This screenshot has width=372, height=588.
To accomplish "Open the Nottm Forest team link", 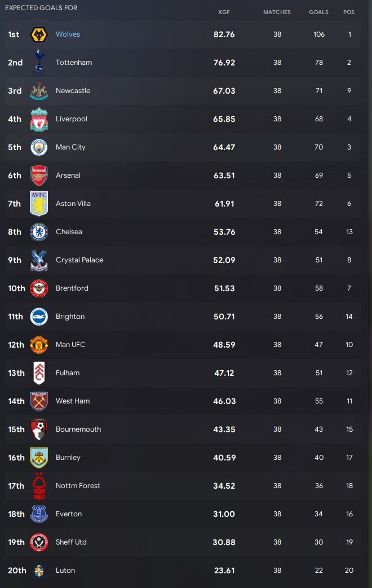I will (78, 486).
